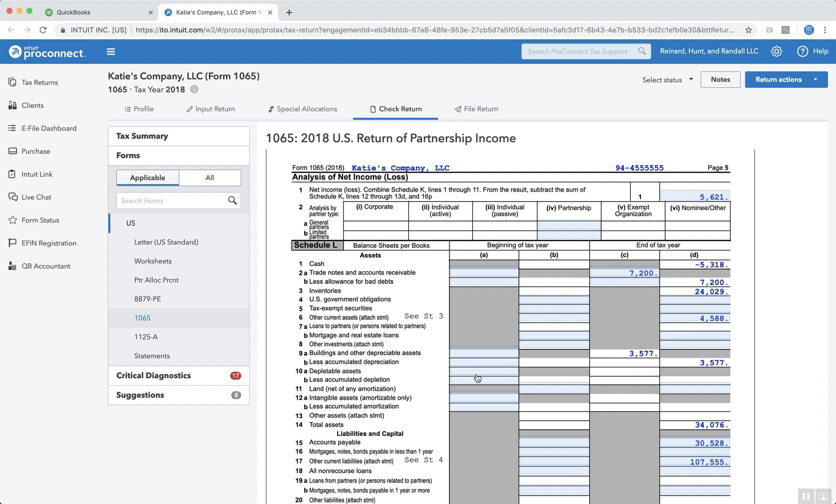The width and height of the screenshot is (836, 504).
Task: Switch to the Profile tab
Action: point(139,109)
